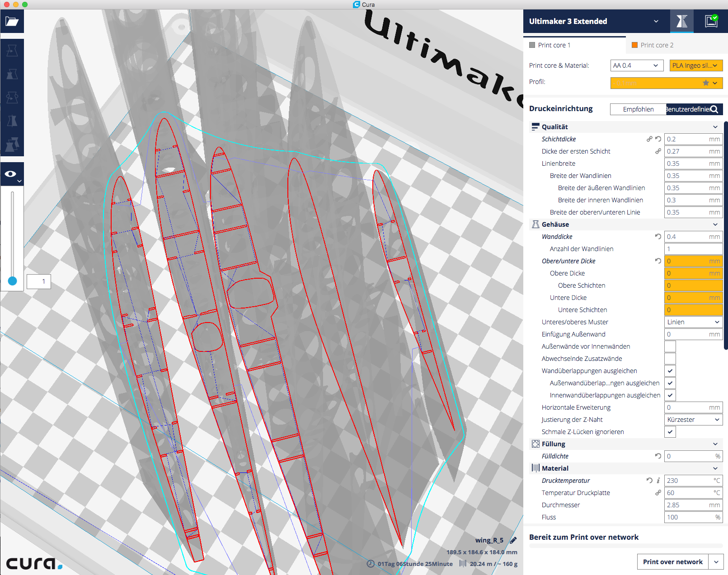The height and width of the screenshot is (575, 728).
Task: Enable Außenwände vor Innenwänden checkbox
Action: [x=670, y=346]
